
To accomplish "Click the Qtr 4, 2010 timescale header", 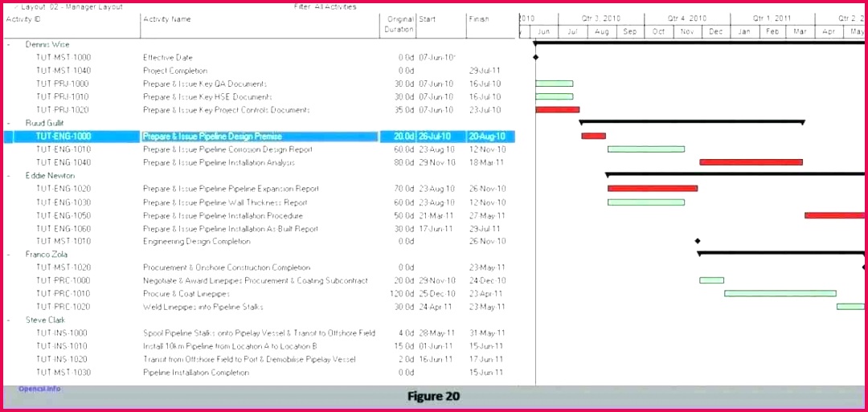I will 686,18.
